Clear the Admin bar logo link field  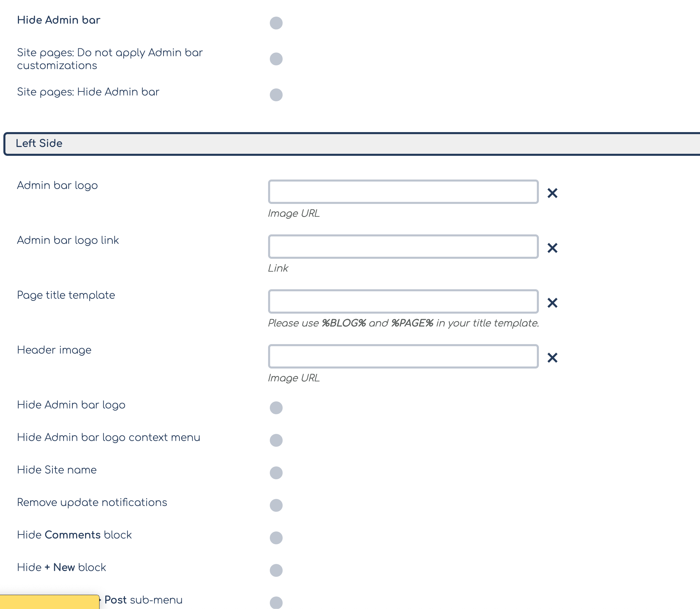(x=552, y=248)
